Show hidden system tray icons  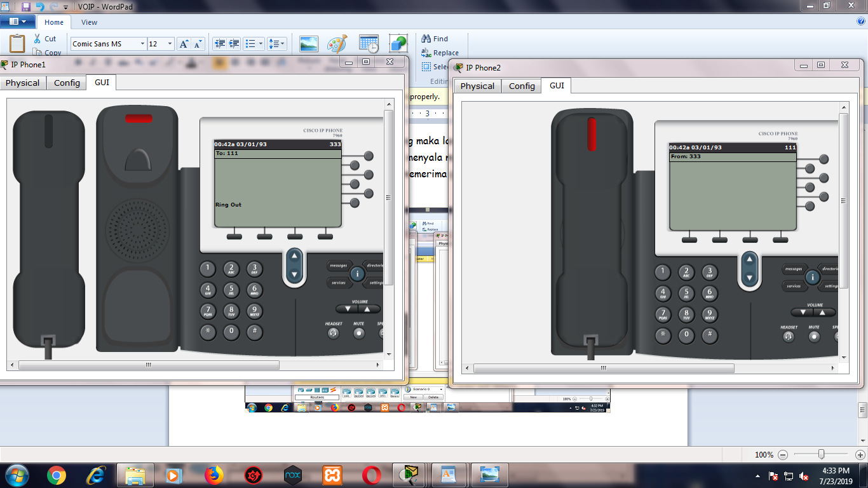(757, 476)
